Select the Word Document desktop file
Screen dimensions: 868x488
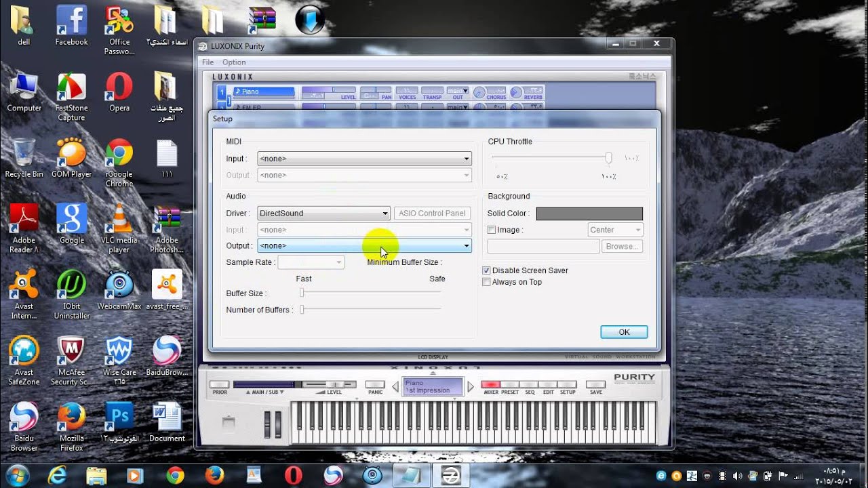[167, 423]
